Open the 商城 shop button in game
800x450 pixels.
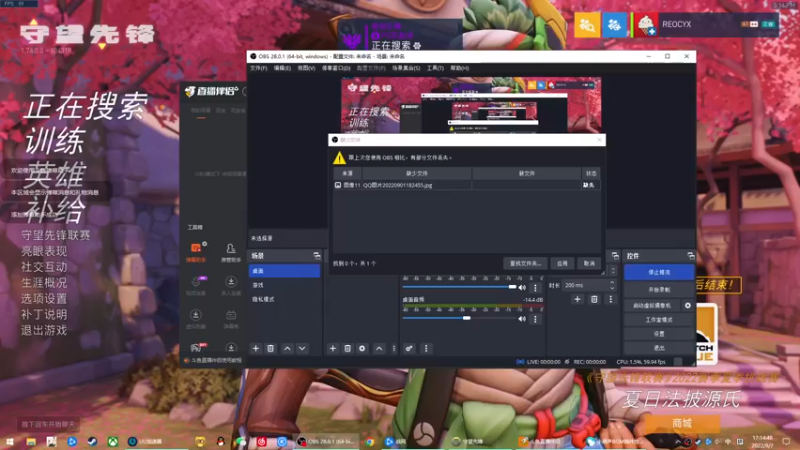(x=682, y=423)
